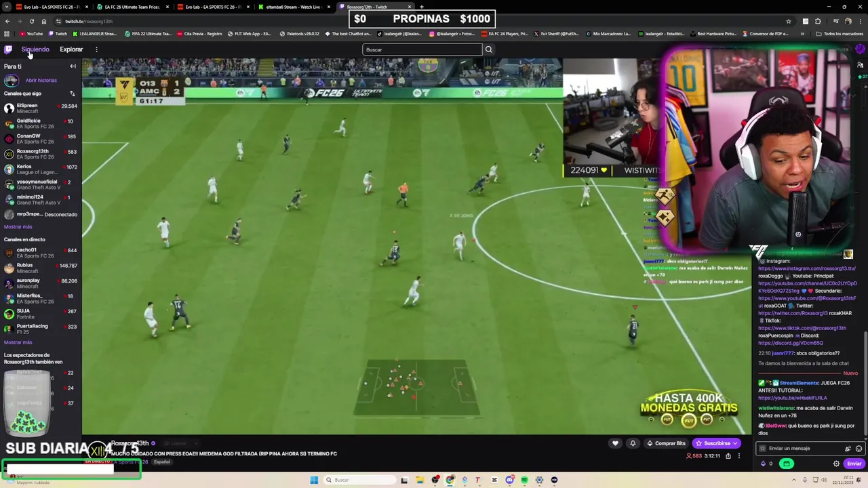Open the Siguiendo tab
Screen dimensions: 868x488
[x=35, y=49]
